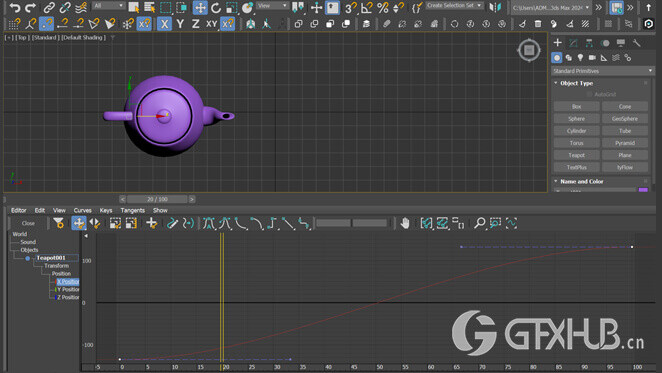Open the Create panel plus tab

click(x=557, y=43)
